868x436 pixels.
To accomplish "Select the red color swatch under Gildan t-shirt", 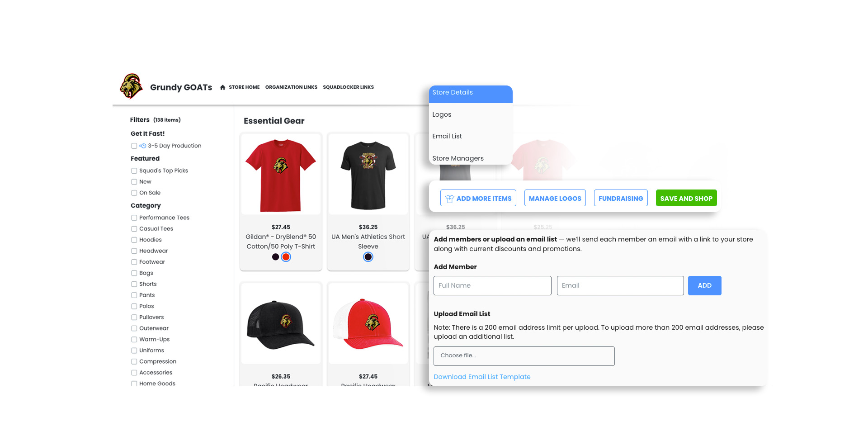I will point(286,256).
